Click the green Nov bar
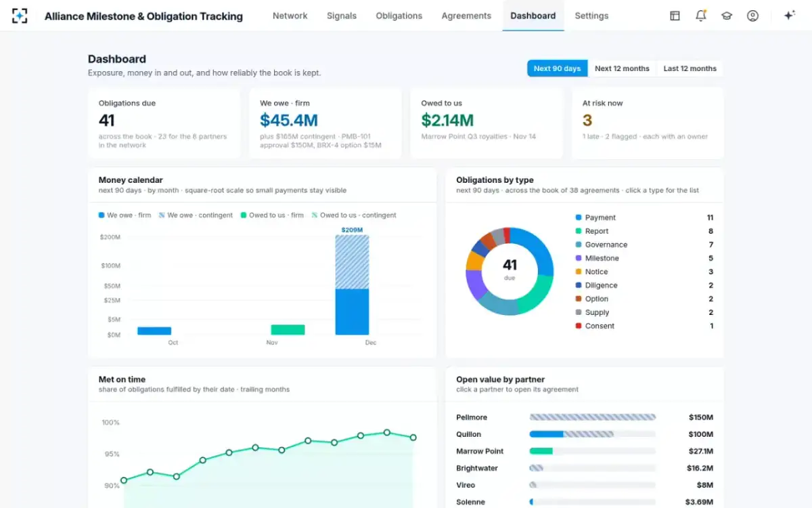 tap(288, 330)
